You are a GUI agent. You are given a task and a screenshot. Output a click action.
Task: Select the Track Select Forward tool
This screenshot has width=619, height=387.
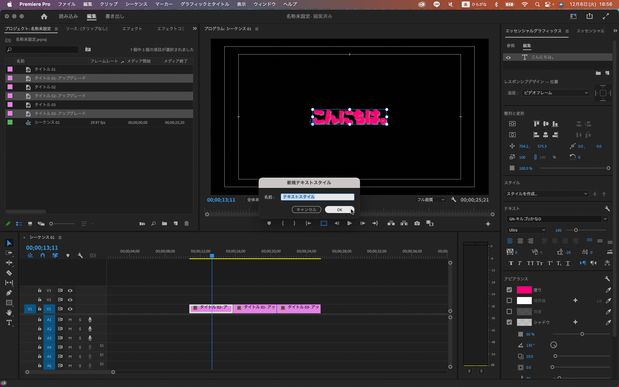(x=9, y=253)
